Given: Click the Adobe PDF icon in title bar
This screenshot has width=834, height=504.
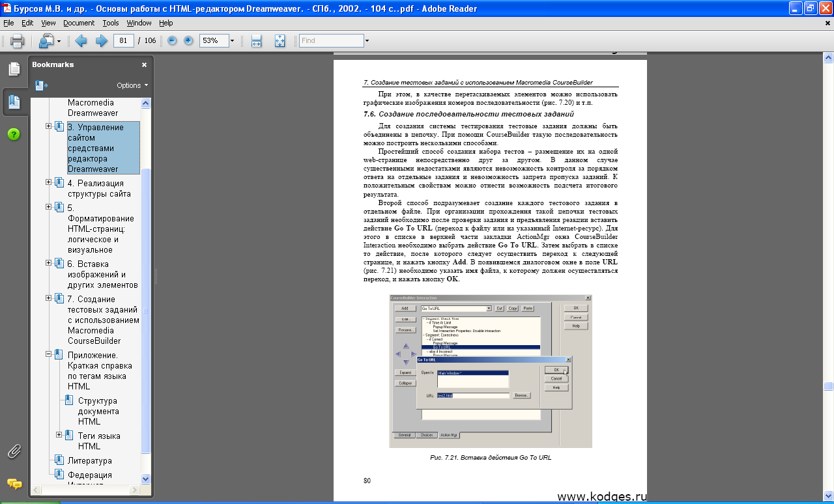Looking at the screenshot, I should [x=7, y=8].
